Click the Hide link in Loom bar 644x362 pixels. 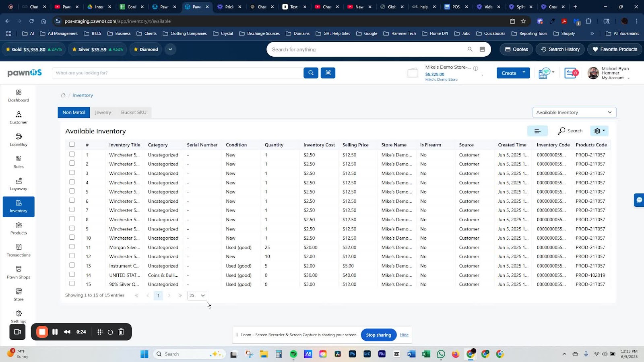pyautogui.click(x=404, y=335)
